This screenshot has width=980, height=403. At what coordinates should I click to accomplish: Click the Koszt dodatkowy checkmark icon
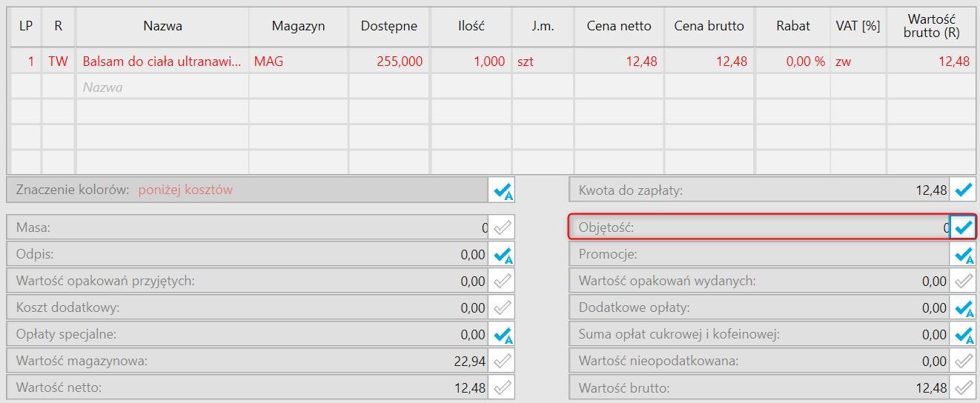502,308
